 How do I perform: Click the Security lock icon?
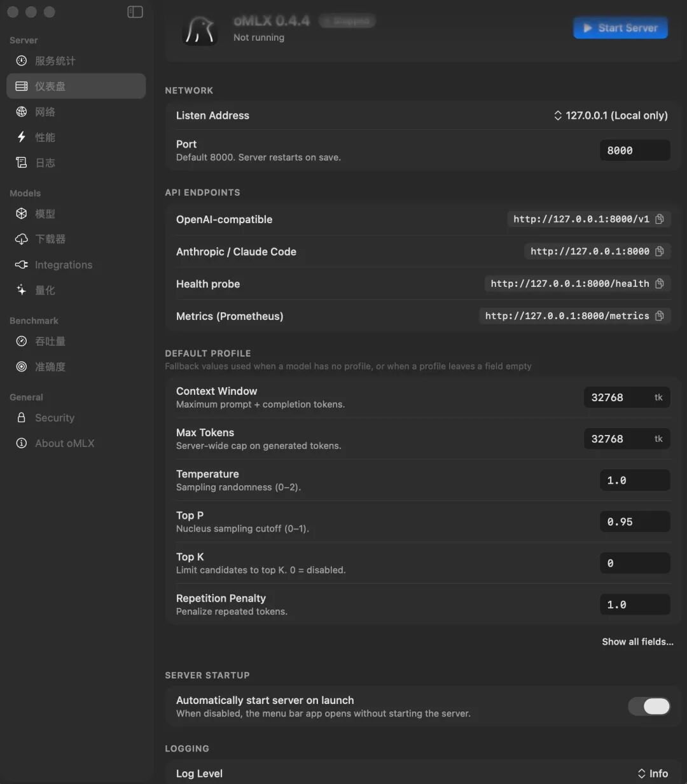22,417
